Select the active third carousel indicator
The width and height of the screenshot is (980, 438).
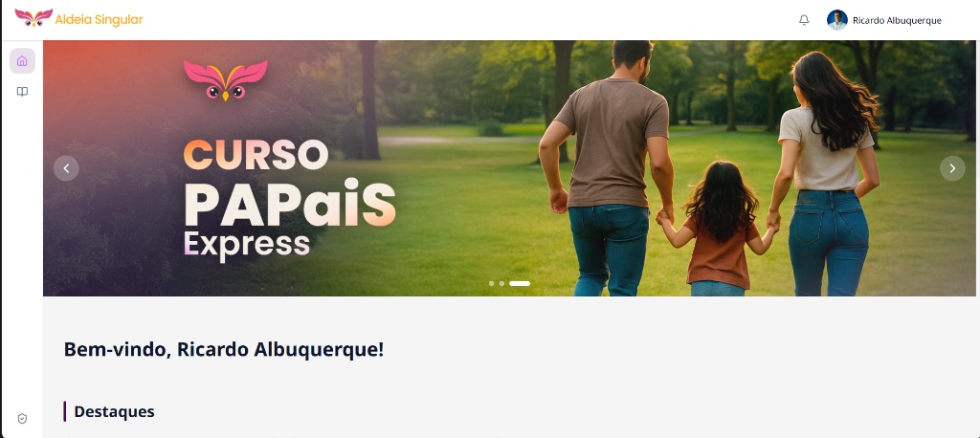click(x=520, y=284)
